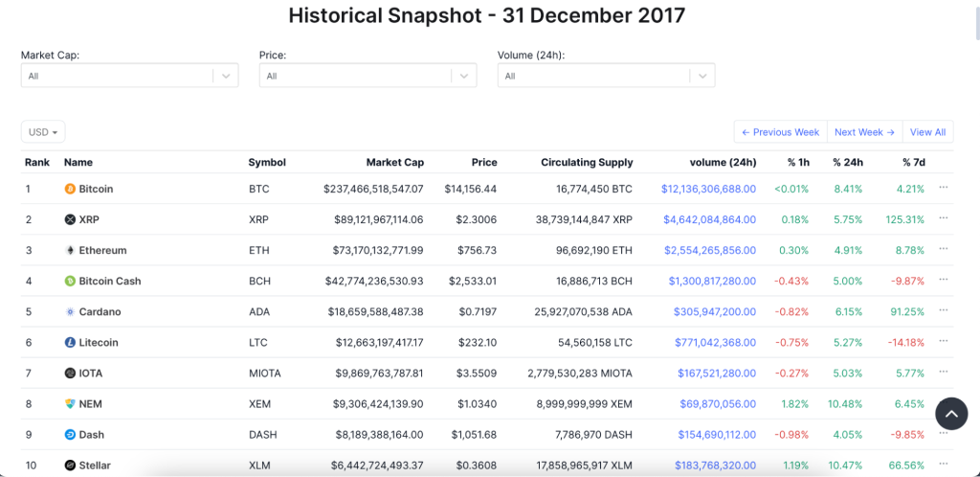980x477 pixels.
Task: Click the Bitcoin Cash logo icon
Action: 70,281
